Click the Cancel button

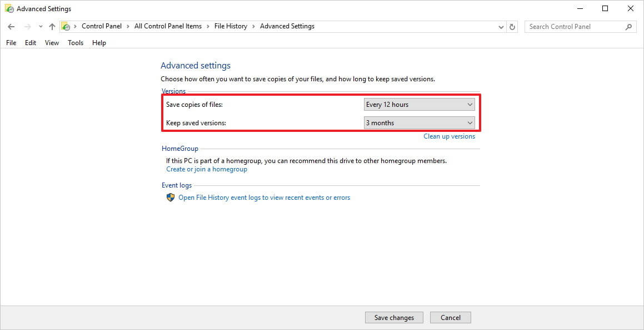451,318
